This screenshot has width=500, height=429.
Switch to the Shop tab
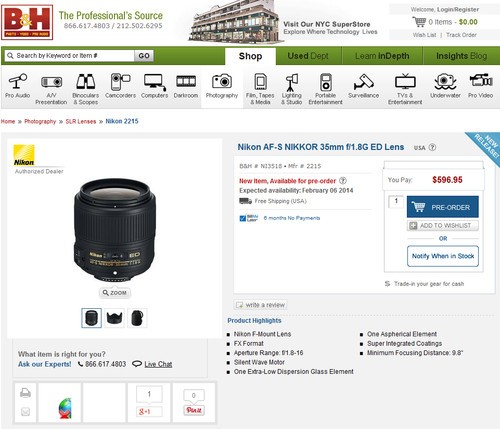coord(250,56)
